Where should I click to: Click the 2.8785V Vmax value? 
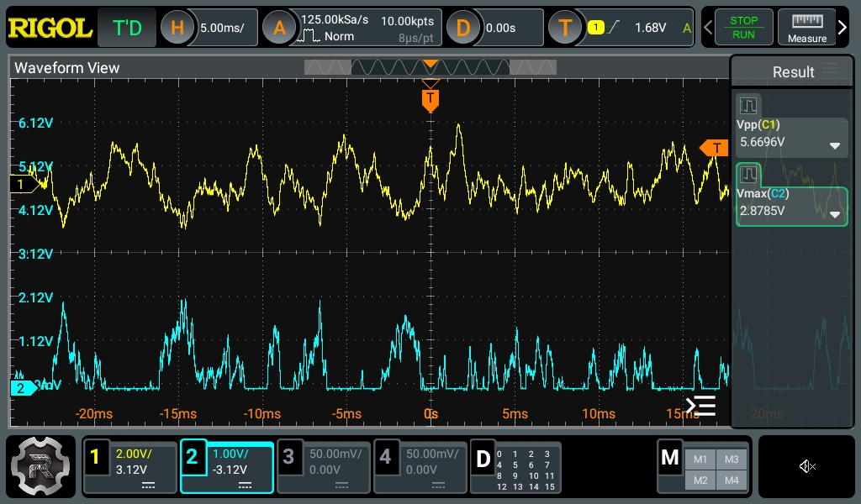point(762,211)
